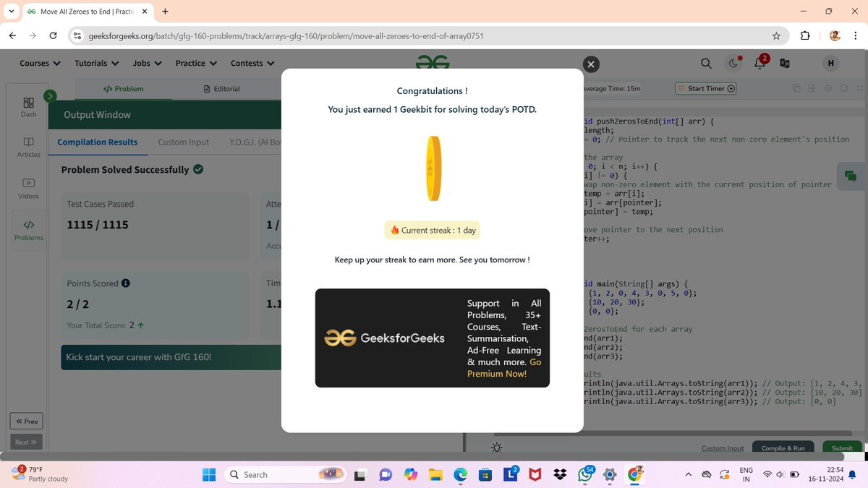Click the GeeksforGeeks premium banner logo
Screen dimensions: 868x488
pos(384,338)
